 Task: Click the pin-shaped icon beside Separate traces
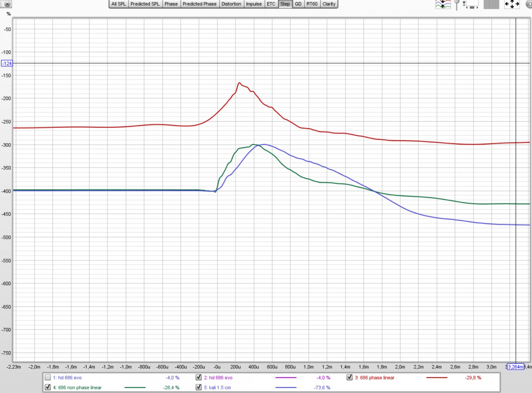[457, 5]
